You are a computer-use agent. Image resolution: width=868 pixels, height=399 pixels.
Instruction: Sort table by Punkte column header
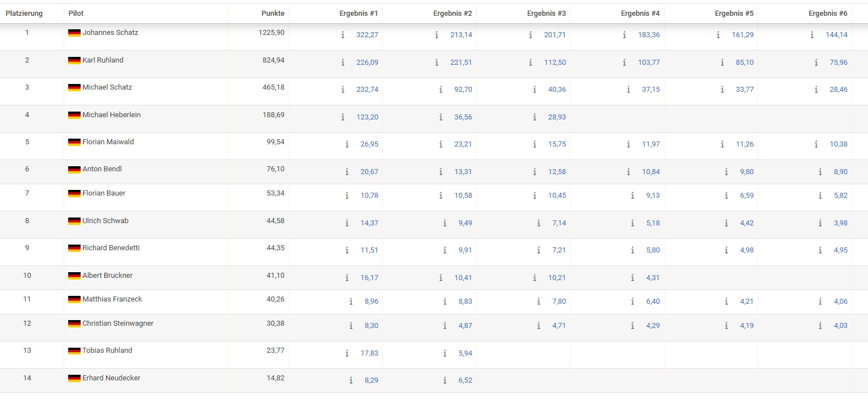273,13
